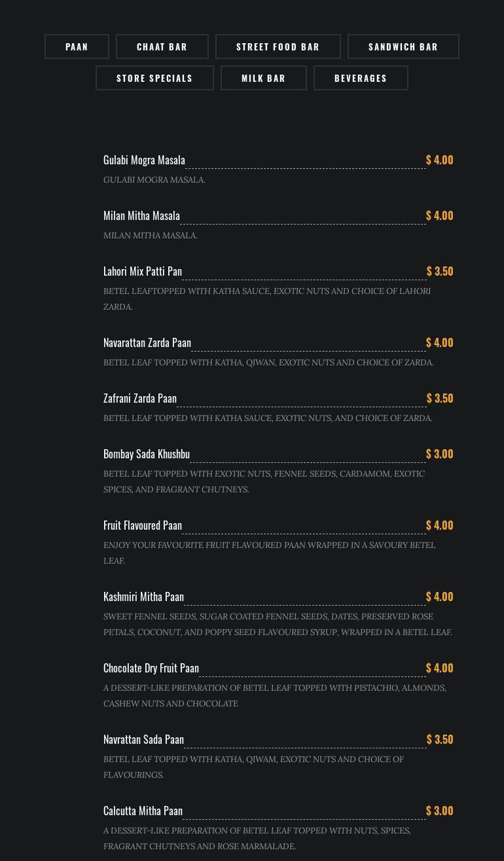
Task: Click the Navrattan Sada Paan title
Action: point(143,739)
